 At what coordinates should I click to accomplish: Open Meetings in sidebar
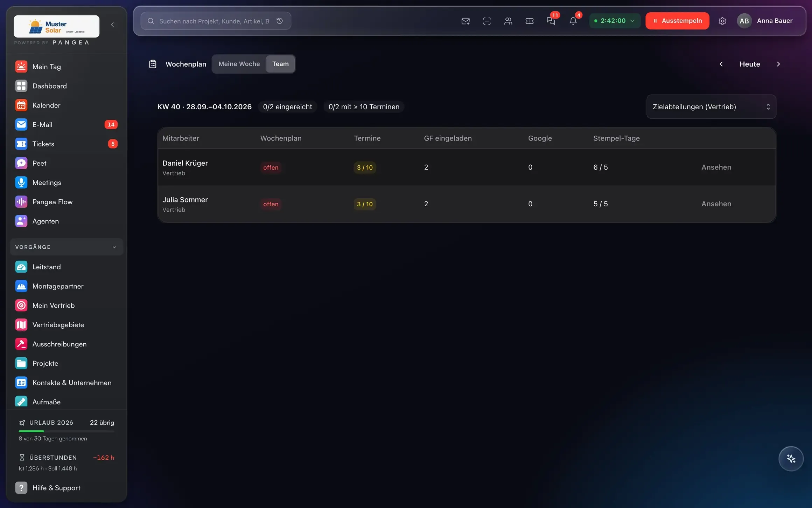[x=66, y=182]
